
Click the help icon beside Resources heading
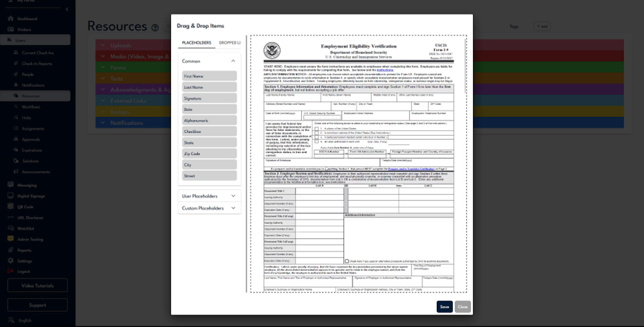[155, 28]
